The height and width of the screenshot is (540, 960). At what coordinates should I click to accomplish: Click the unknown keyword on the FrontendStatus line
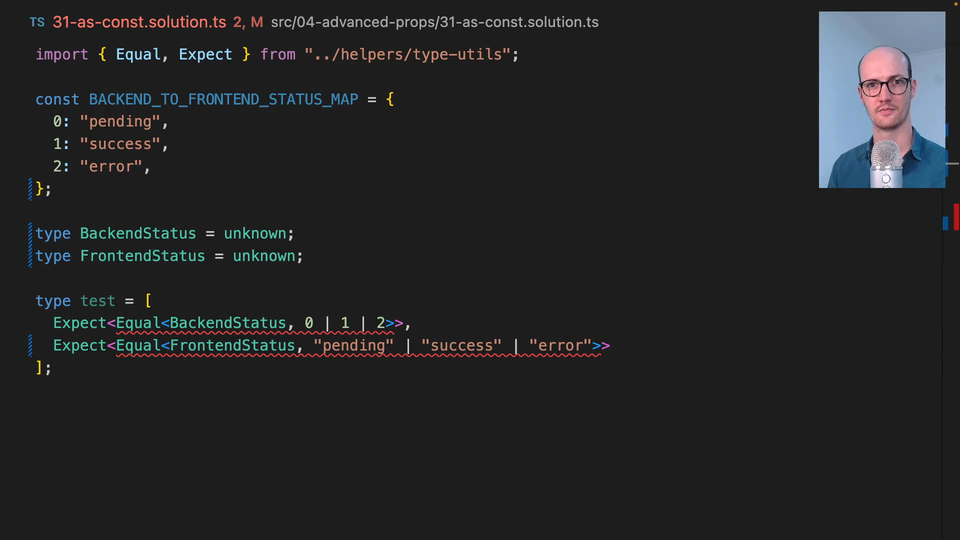264,256
